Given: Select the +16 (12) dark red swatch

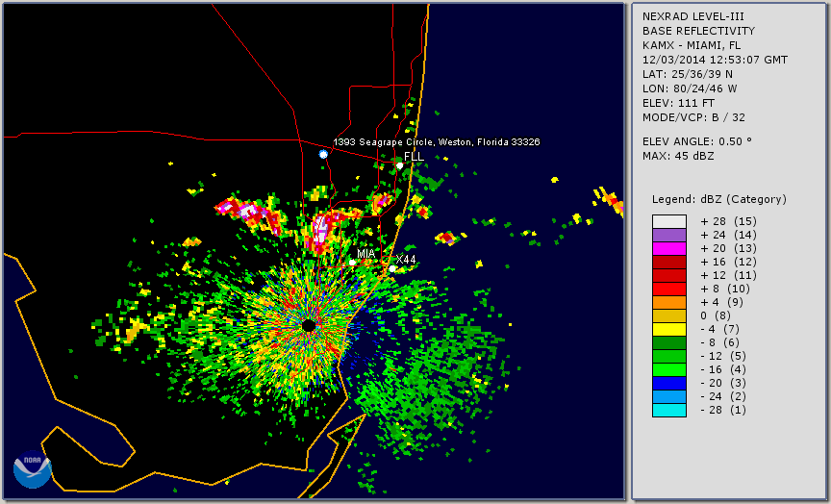Looking at the screenshot, I should (669, 263).
